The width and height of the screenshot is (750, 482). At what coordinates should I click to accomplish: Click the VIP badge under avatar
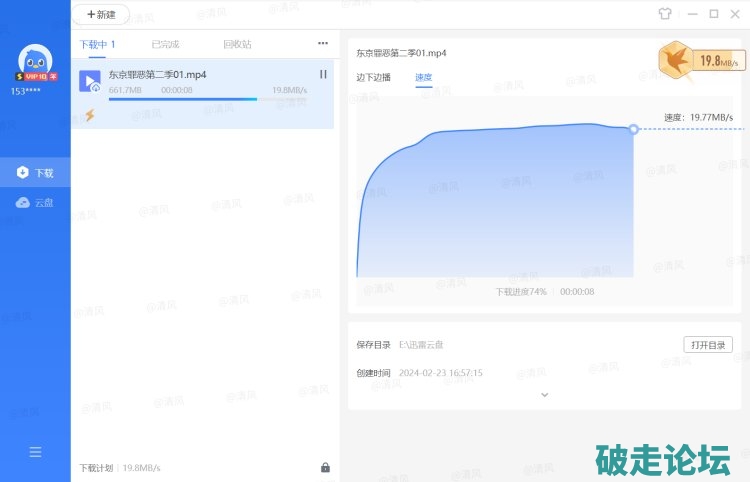pos(36,77)
